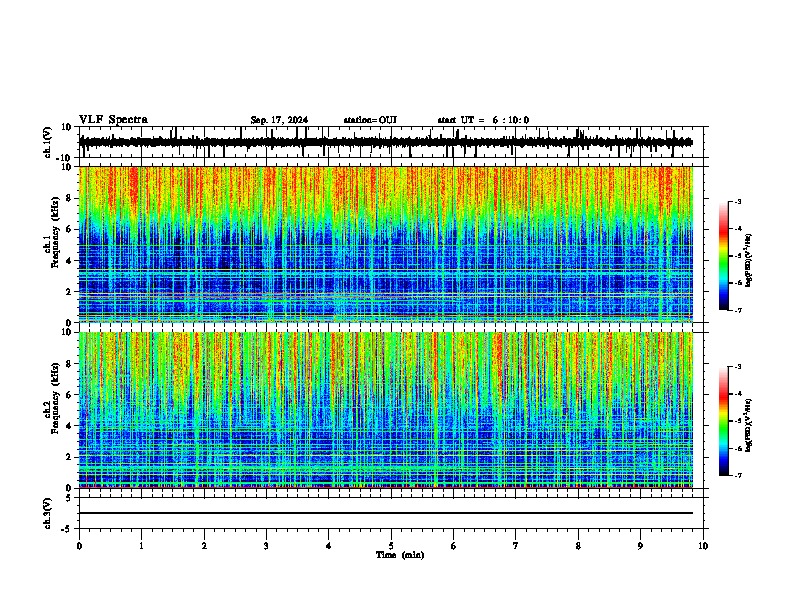
Task: Click the ch.2 spectrogram color bar
Action: [723, 421]
